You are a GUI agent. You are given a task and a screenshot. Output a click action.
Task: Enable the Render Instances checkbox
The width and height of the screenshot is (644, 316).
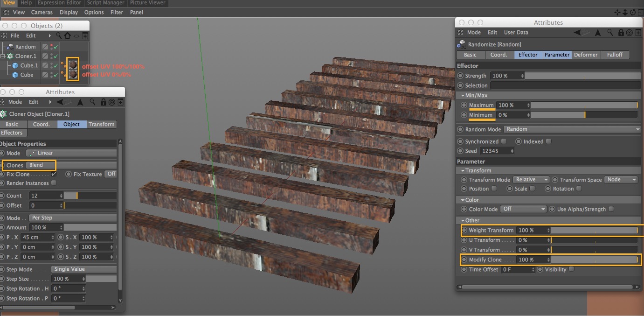coord(54,183)
